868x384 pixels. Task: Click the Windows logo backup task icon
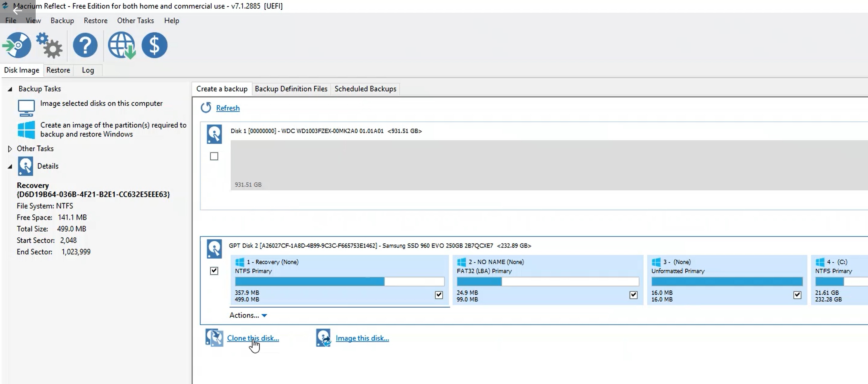pos(26,130)
